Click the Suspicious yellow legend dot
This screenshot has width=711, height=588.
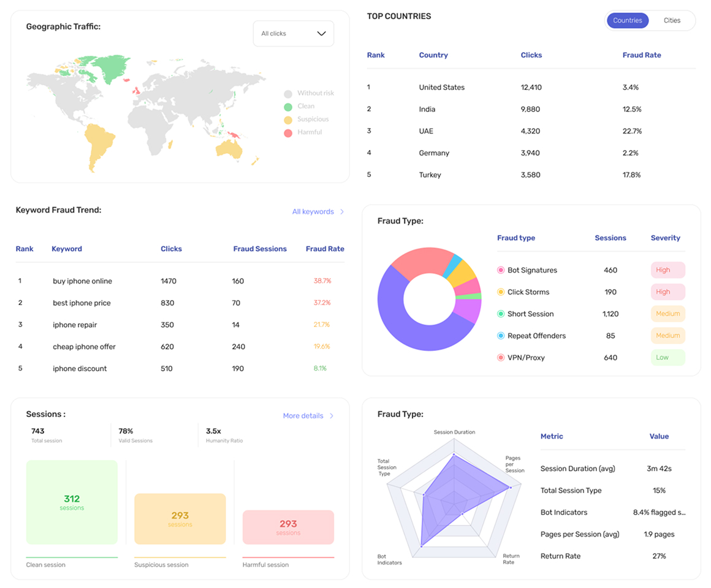pos(288,120)
